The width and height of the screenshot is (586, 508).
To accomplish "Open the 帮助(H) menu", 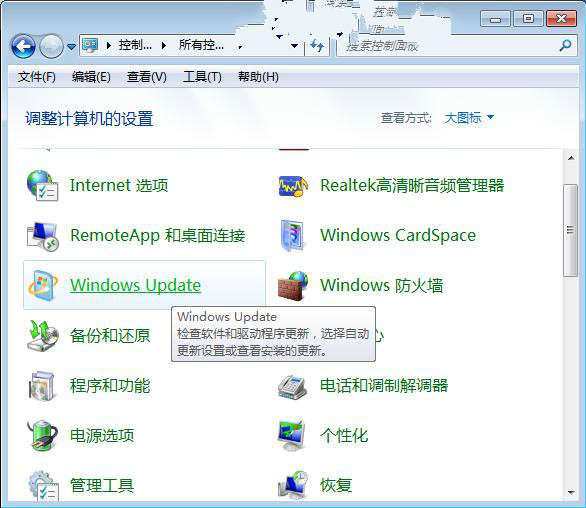I will (258, 77).
